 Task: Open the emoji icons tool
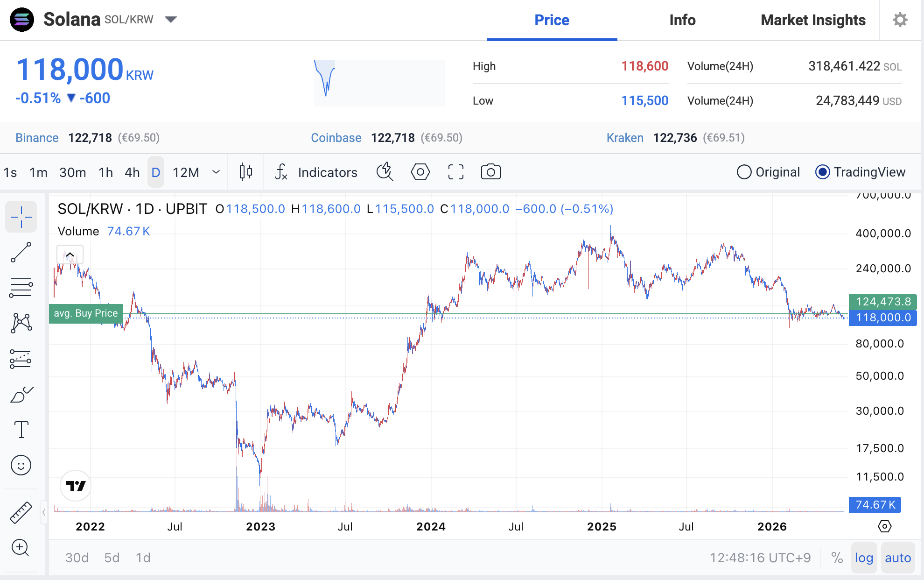click(21, 465)
